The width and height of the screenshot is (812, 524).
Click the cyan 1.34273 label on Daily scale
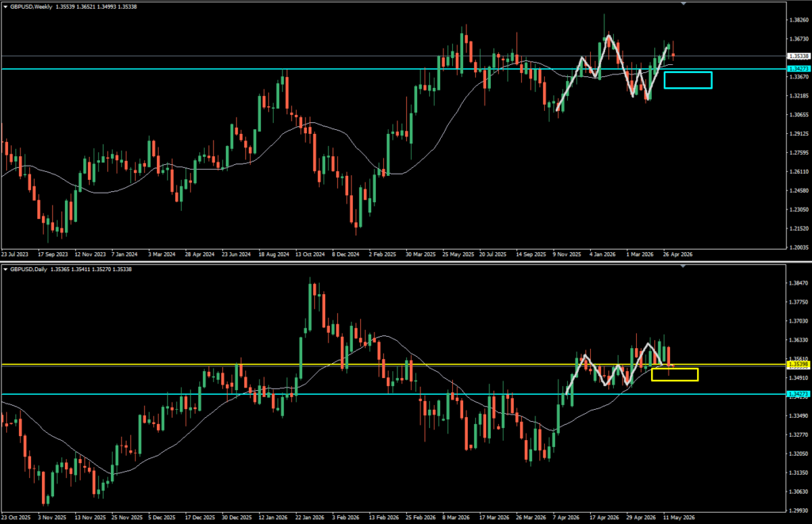[x=799, y=394]
